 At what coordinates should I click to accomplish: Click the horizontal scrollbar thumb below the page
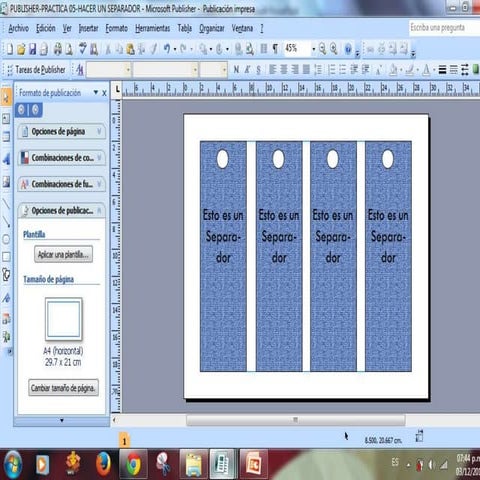point(296,420)
